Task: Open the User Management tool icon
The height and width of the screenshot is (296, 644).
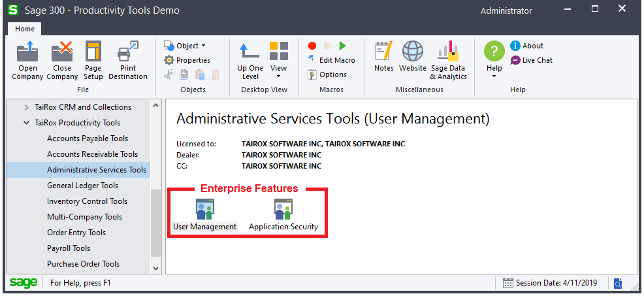Action: tap(204, 210)
